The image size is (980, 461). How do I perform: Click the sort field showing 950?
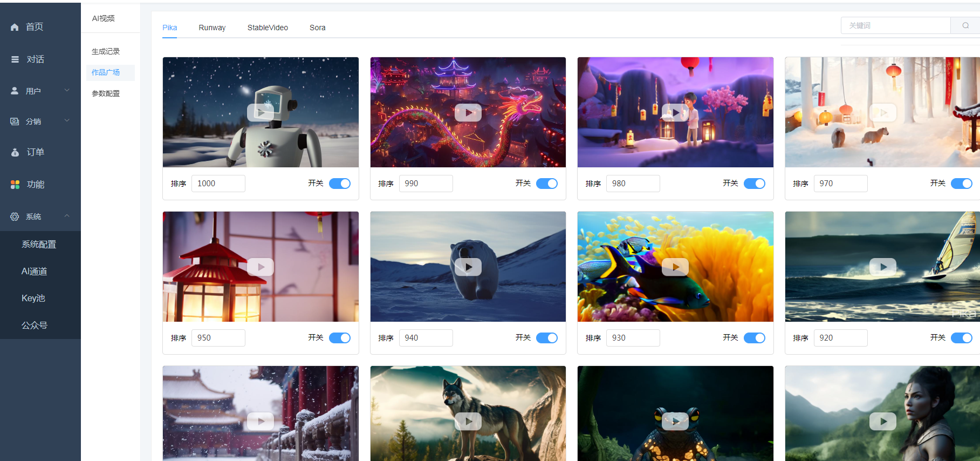[x=218, y=338]
